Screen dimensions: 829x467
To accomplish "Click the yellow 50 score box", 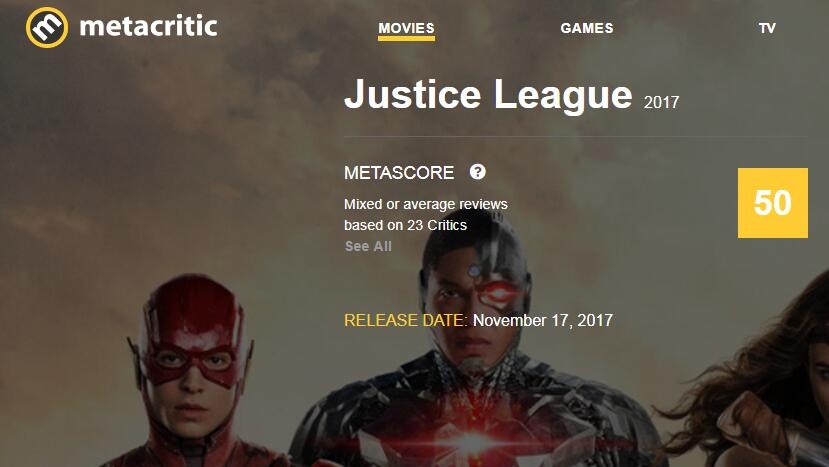I will (x=772, y=203).
